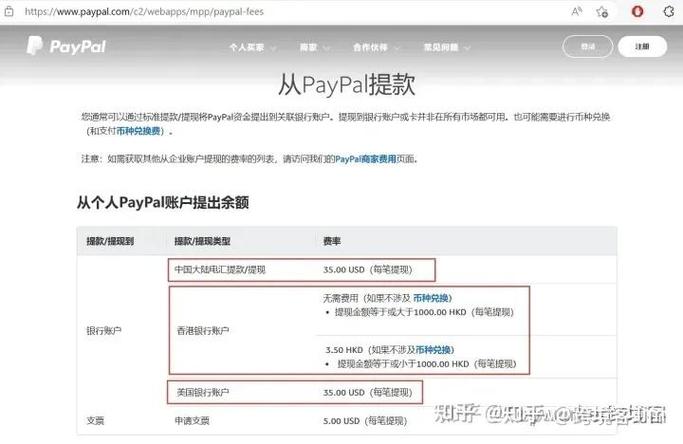Click the 中国大陆电汇提款/提现 cell
Screen dimensions: 683x444
coord(220,270)
